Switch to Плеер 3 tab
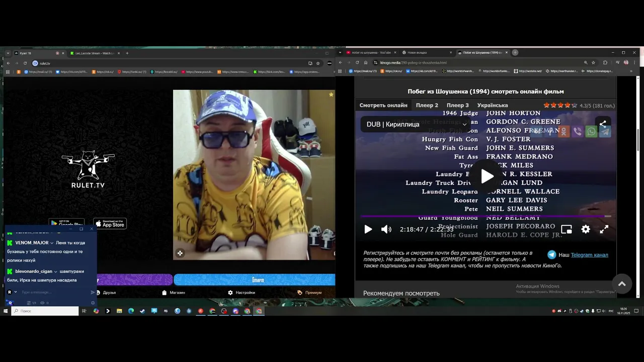The image size is (644, 362). 458,105
